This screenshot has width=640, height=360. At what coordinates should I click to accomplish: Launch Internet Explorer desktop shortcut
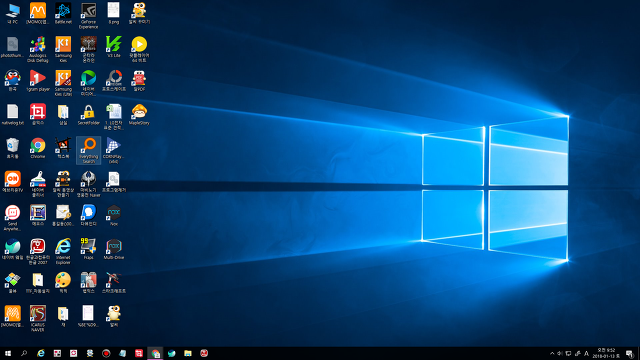pos(63,252)
